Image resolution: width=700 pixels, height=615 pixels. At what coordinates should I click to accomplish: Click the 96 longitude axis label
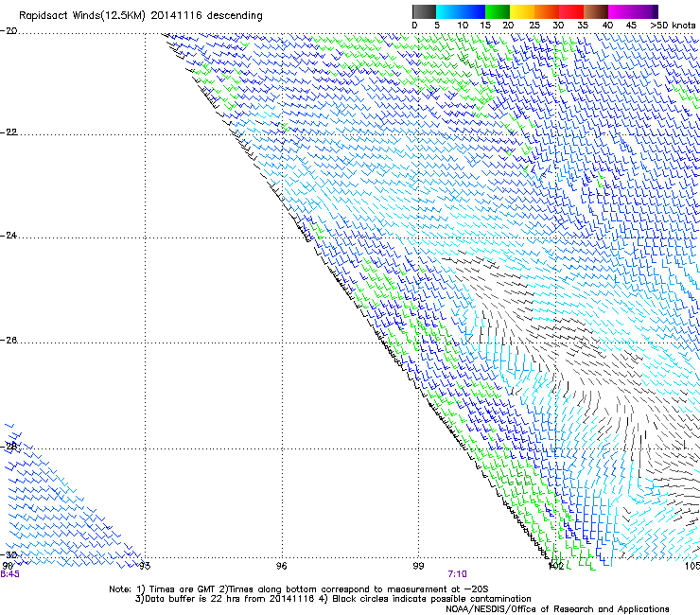[x=281, y=566]
